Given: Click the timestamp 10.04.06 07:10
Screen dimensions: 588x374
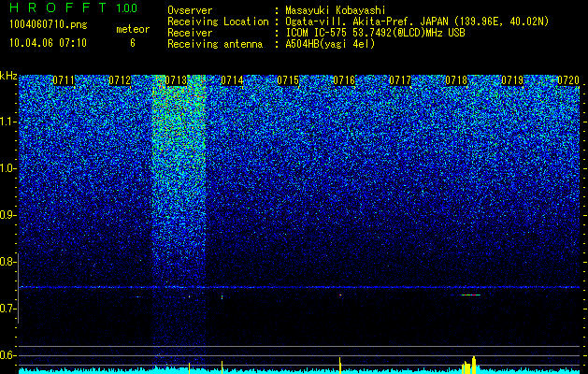Looking at the screenshot, I should point(48,43).
